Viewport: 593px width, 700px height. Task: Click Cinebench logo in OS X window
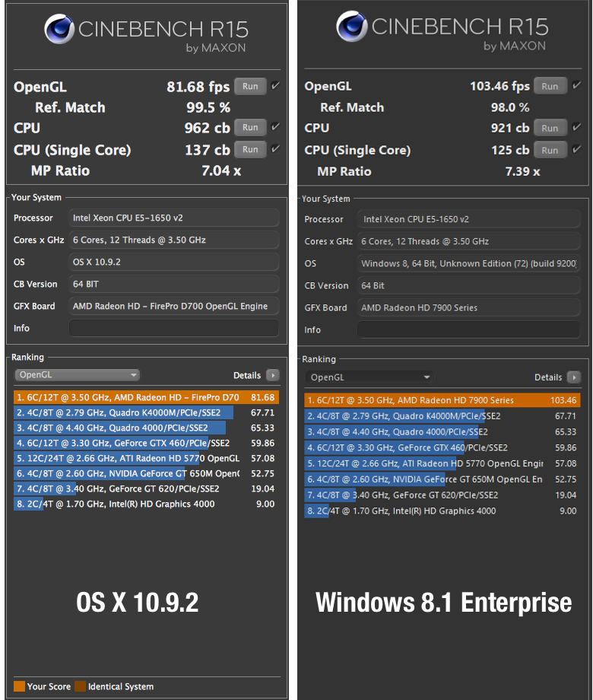pos(59,29)
